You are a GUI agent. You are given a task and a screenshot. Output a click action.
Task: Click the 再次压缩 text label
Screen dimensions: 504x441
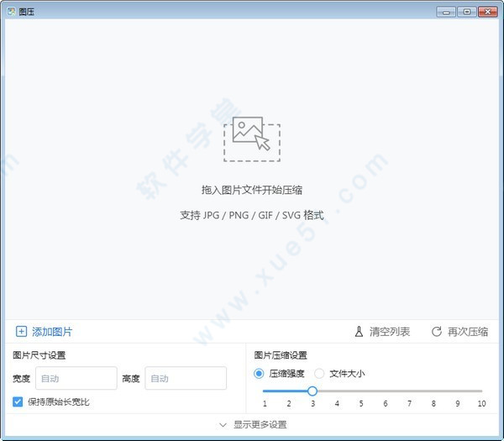[x=468, y=332]
